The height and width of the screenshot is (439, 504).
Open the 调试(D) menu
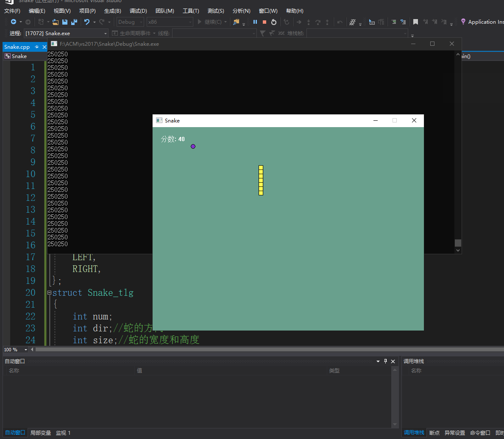coord(138,11)
